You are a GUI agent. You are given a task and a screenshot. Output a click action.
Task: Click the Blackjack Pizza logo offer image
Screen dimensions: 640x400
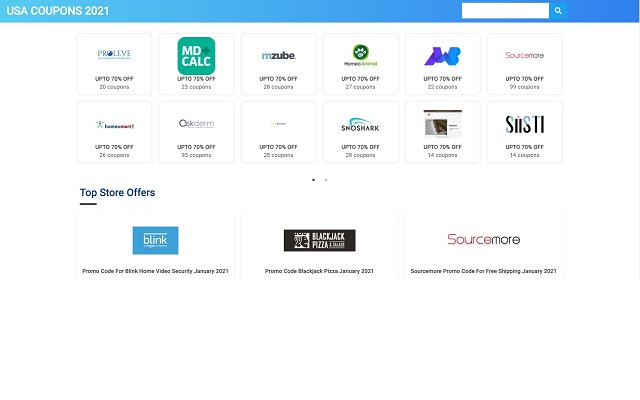coord(320,240)
